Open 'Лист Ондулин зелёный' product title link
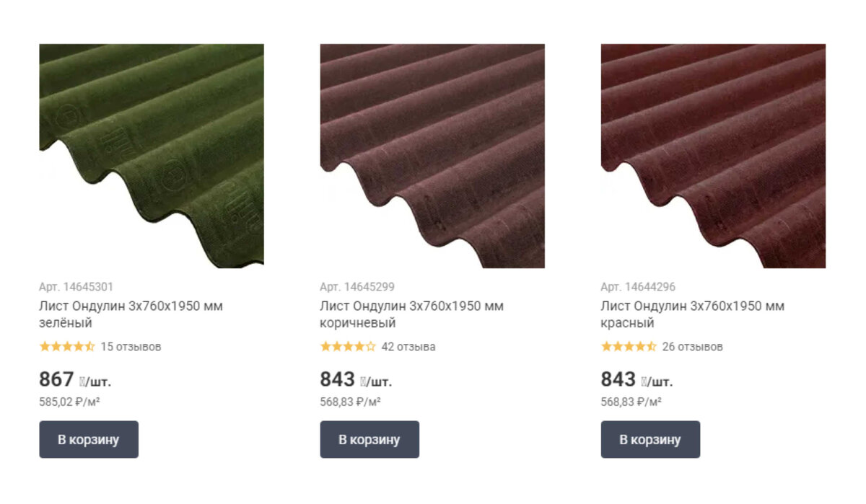 coord(131,314)
